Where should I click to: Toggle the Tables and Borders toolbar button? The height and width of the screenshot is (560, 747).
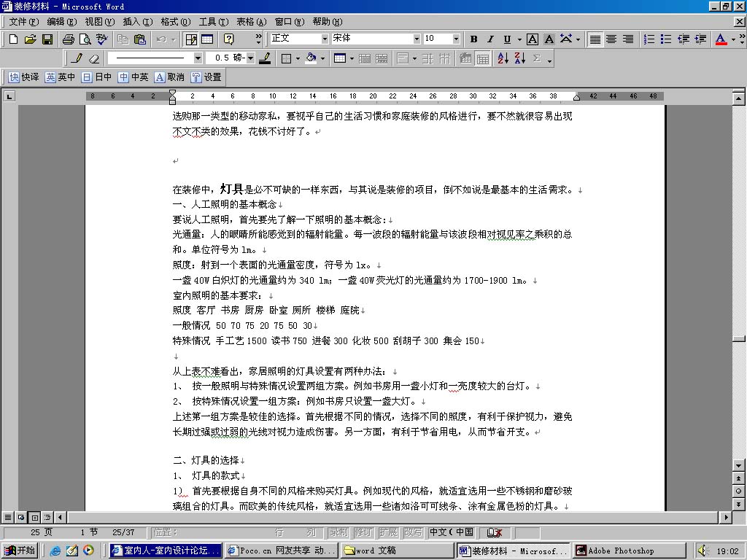[x=191, y=39]
